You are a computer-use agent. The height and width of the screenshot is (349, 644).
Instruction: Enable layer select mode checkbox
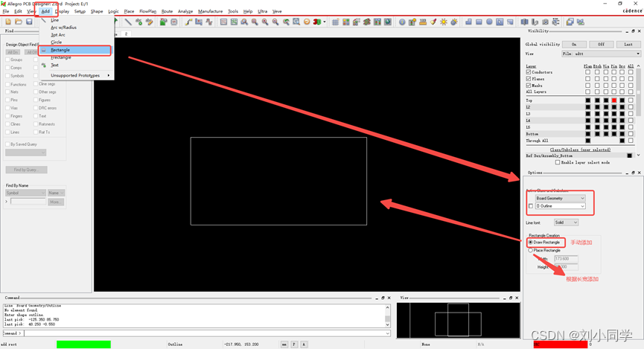coord(558,162)
